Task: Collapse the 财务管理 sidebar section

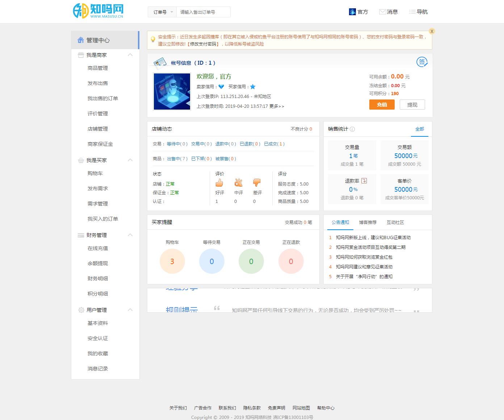Action: [130, 235]
